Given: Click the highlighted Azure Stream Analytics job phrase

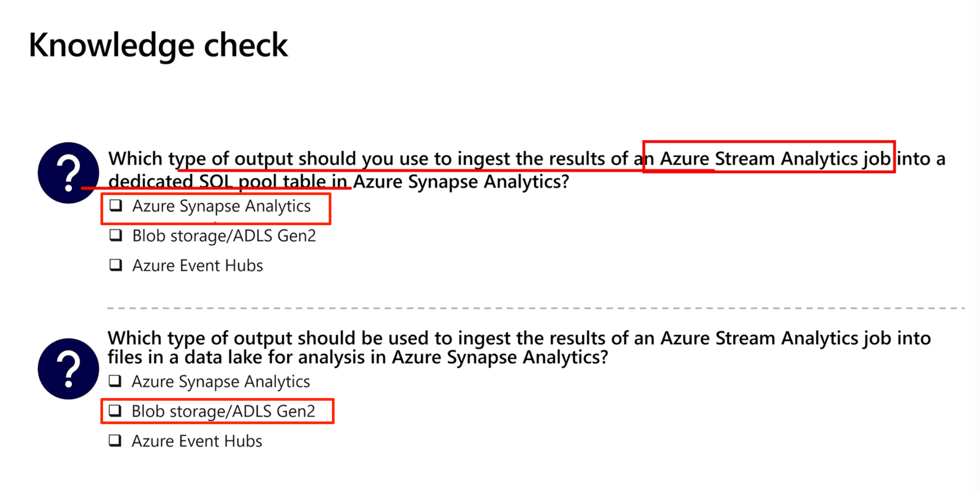Looking at the screenshot, I should coord(775,158).
